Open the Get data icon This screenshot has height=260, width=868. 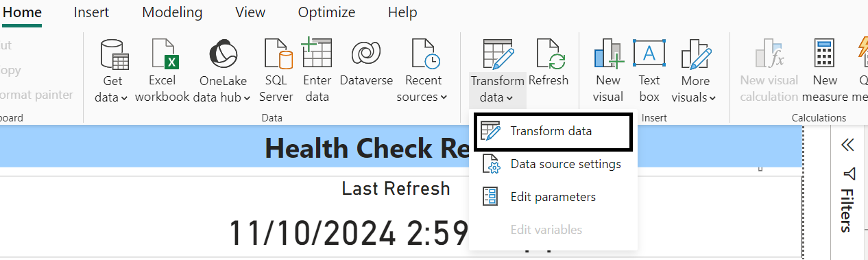(114, 55)
